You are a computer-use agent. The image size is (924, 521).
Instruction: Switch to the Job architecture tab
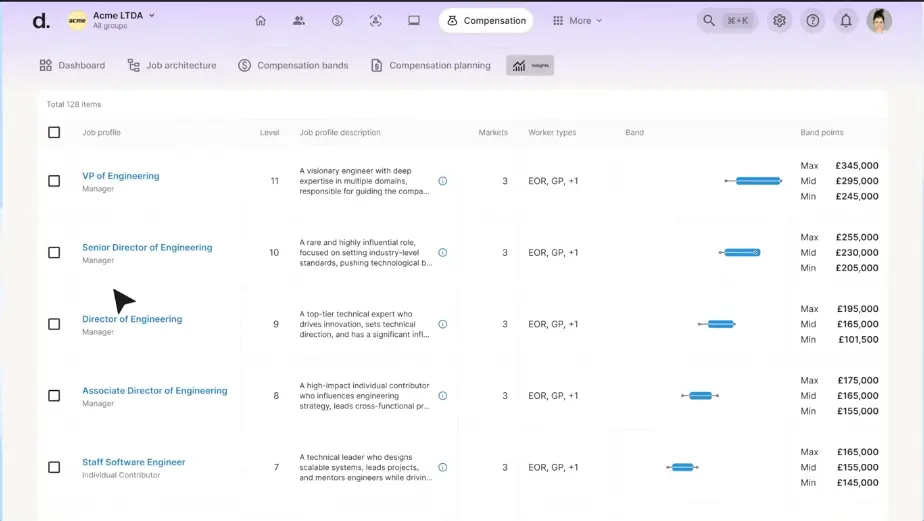tap(171, 66)
